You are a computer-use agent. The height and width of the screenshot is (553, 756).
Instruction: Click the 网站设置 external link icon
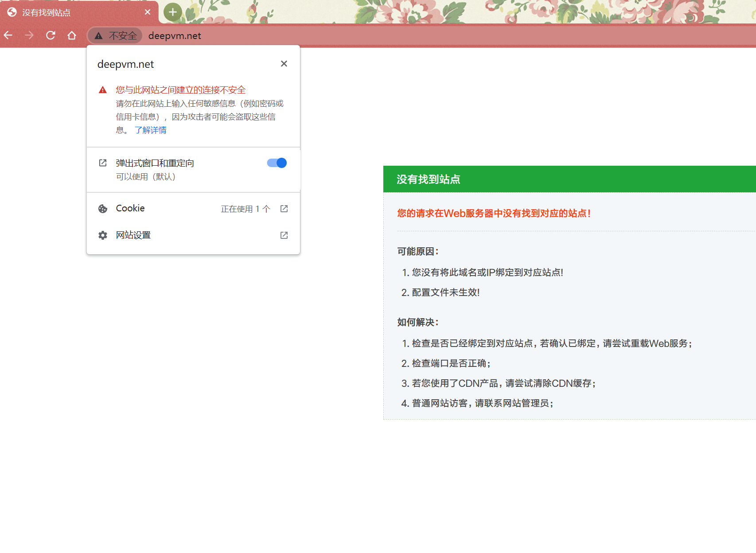tap(284, 235)
